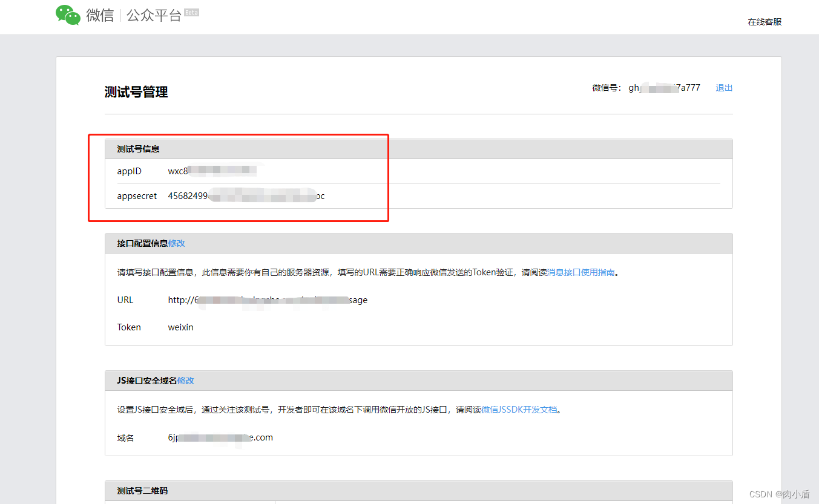Image resolution: width=819 pixels, height=504 pixels.
Task: Click 修改 next to 接口配置信息
Action: click(177, 243)
